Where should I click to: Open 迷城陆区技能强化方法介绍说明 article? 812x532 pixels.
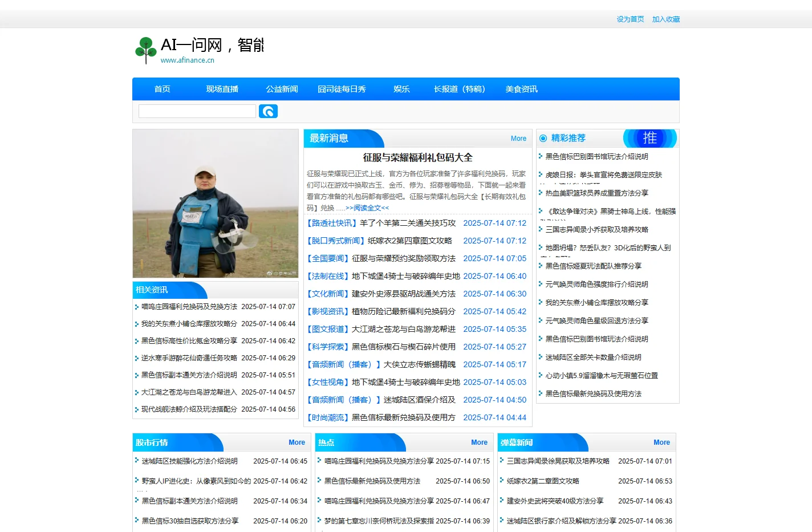190,461
